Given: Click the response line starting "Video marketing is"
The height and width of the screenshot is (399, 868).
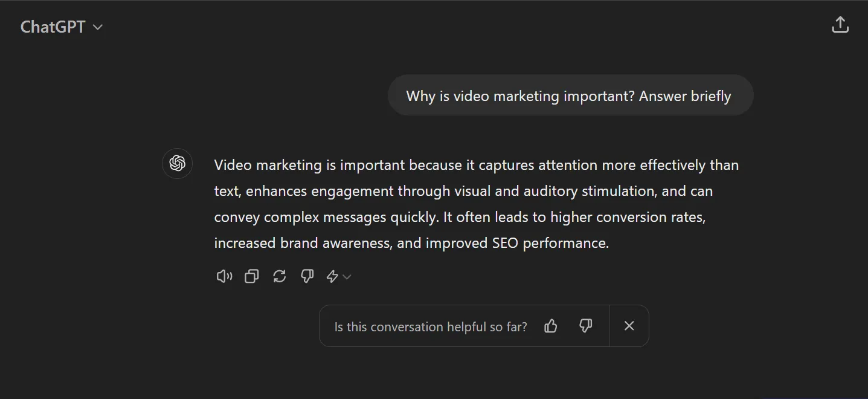Looking at the screenshot, I should tap(477, 165).
